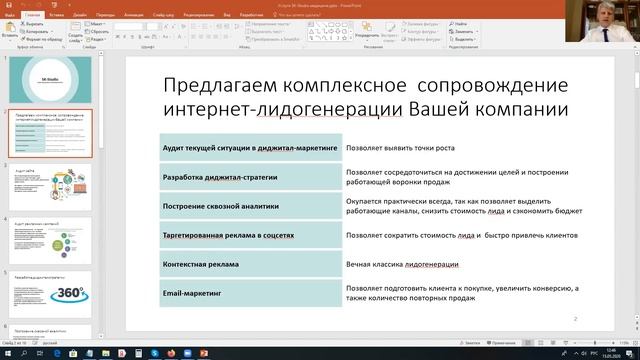The image size is (640, 360).
Task: Click table cell 'Email-маркетинг'
Action: click(x=251, y=293)
